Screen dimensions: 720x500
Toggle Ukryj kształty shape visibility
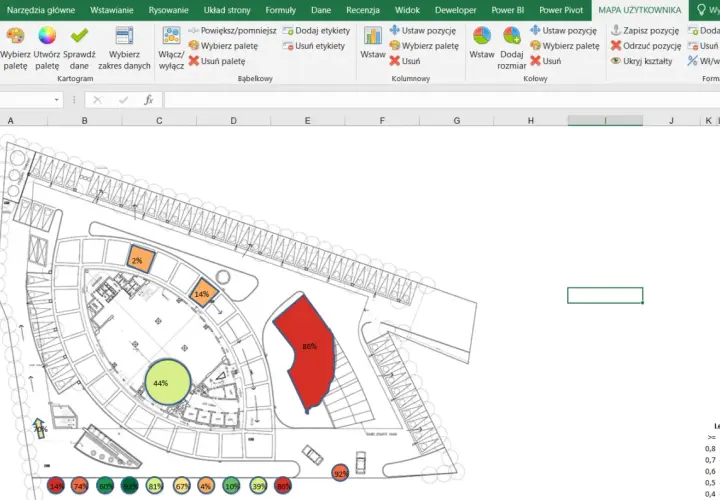(x=641, y=61)
